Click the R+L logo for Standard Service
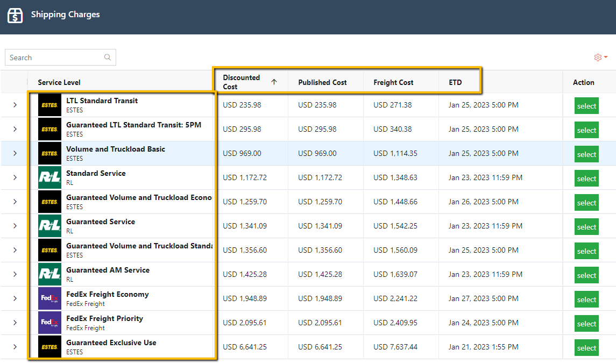The width and height of the screenshot is (616, 364). click(x=49, y=177)
